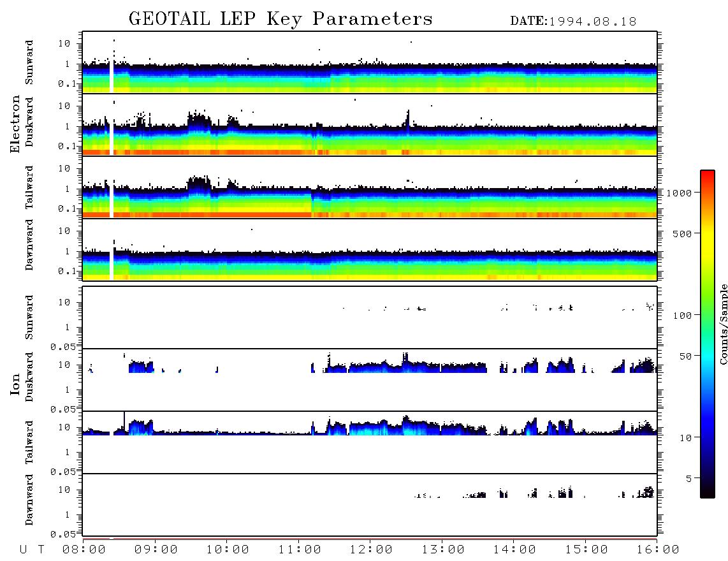Click the 100 color bar tick label
Screen dimensions: 728x561
coord(683,316)
